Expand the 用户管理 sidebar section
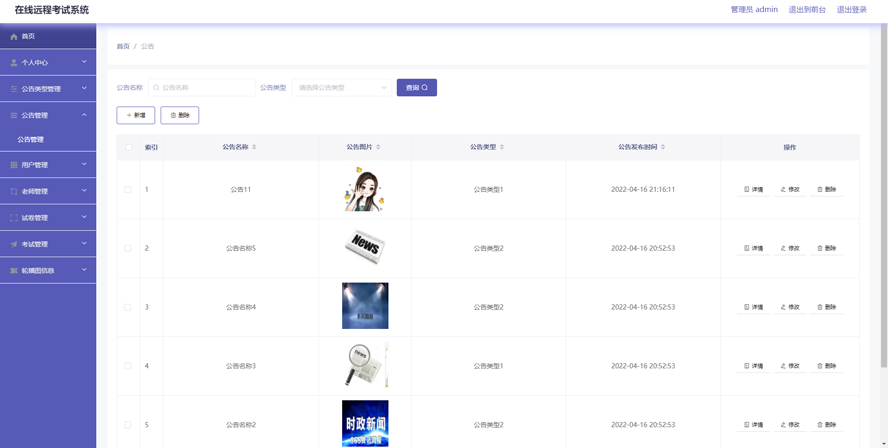This screenshot has height=448, width=888. click(x=48, y=165)
